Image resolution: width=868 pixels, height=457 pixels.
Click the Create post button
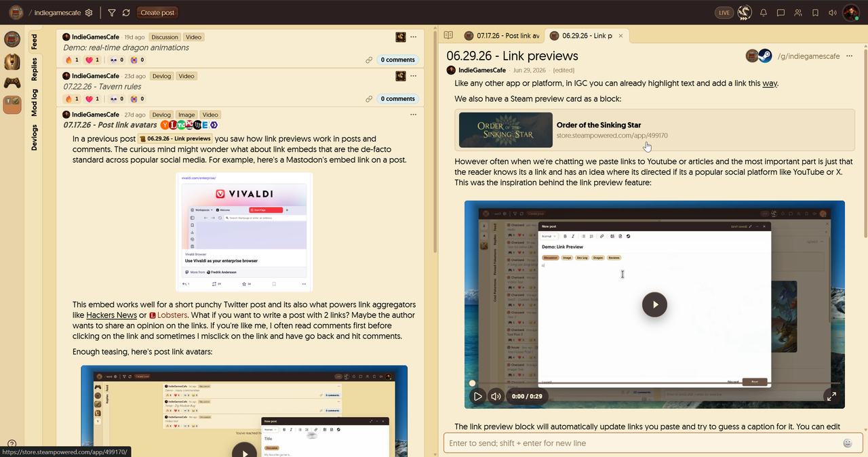(158, 12)
